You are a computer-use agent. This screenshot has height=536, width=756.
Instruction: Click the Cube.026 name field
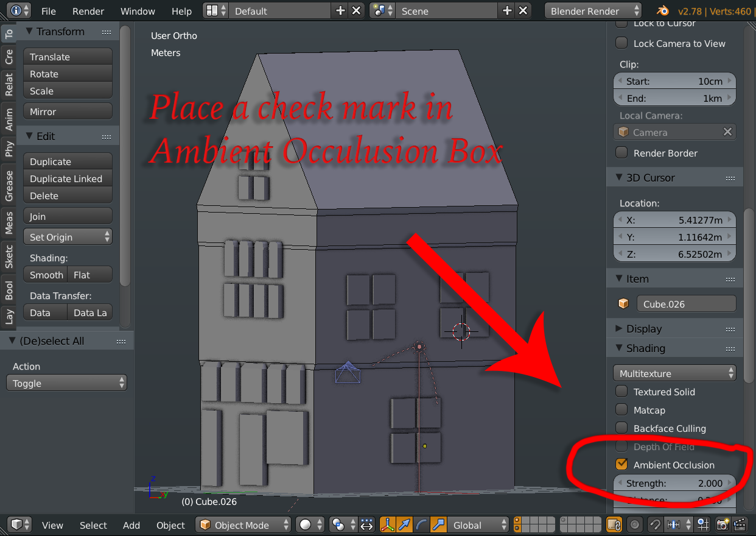[686, 303]
